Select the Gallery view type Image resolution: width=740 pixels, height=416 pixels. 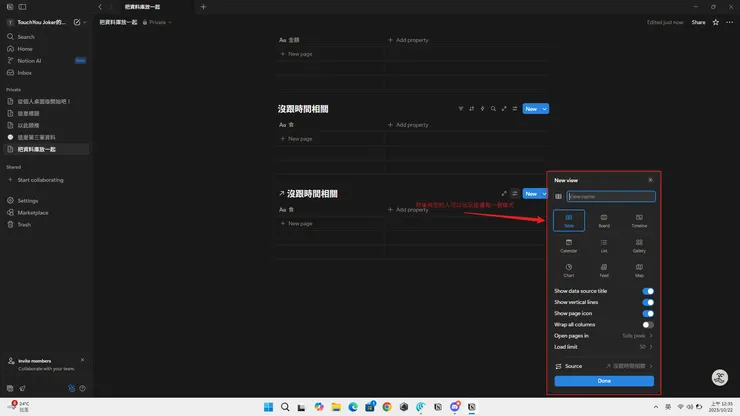(x=639, y=246)
